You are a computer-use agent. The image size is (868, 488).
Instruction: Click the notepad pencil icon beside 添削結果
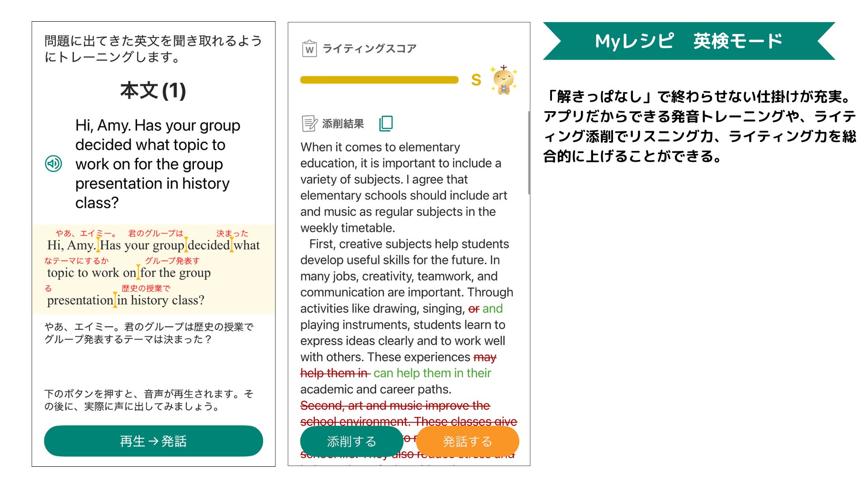[x=310, y=123]
